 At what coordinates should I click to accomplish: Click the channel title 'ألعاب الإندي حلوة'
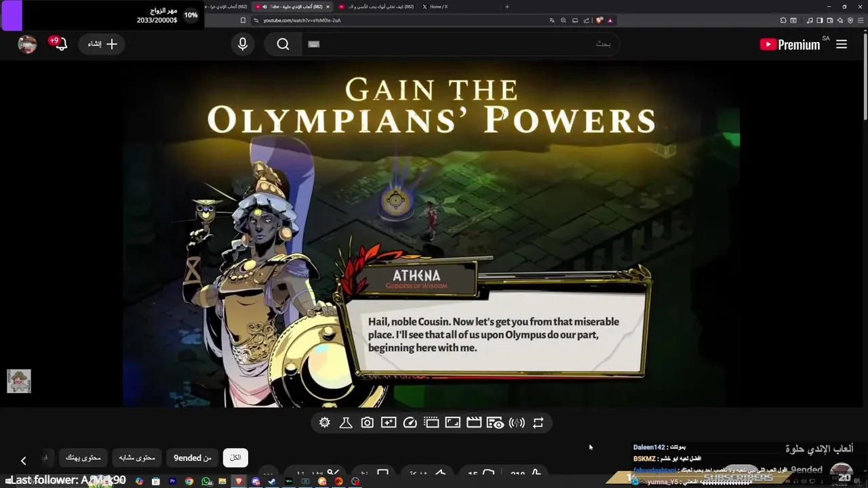[819, 449]
